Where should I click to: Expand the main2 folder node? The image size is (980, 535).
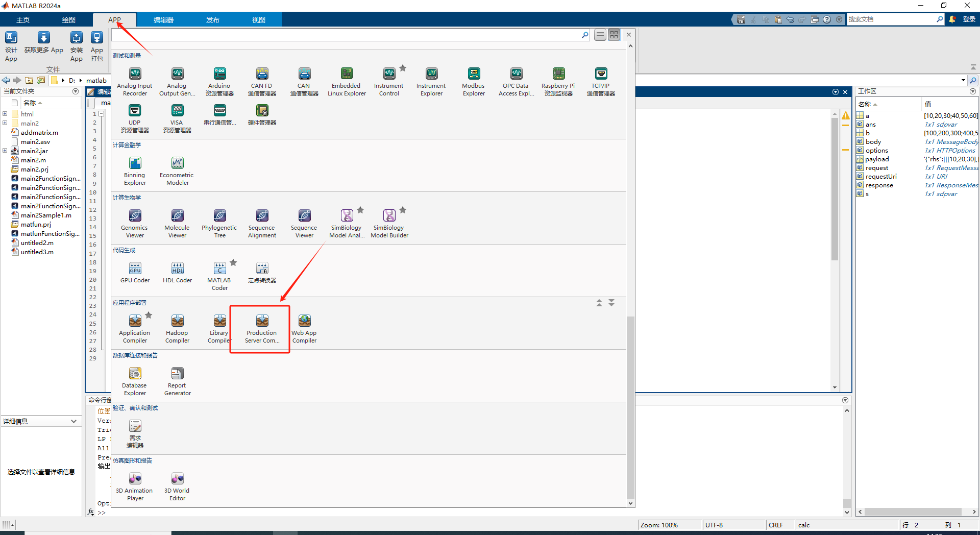tap(5, 123)
